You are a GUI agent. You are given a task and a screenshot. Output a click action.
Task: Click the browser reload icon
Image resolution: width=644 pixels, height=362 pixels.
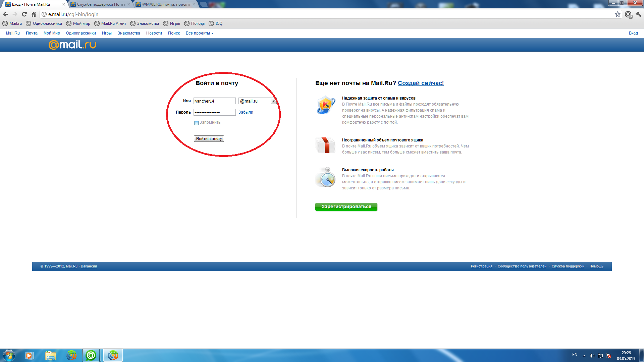[24, 14]
